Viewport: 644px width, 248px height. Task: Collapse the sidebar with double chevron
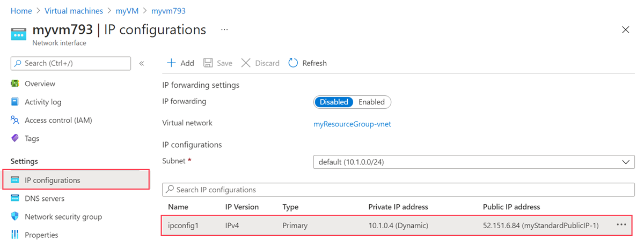click(x=142, y=63)
